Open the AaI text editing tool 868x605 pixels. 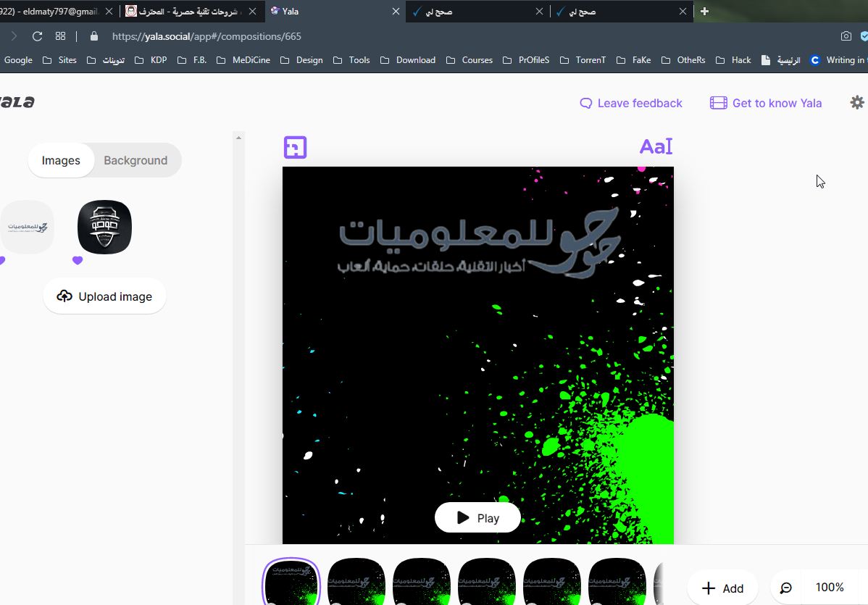pyautogui.click(x=656, y=146)
